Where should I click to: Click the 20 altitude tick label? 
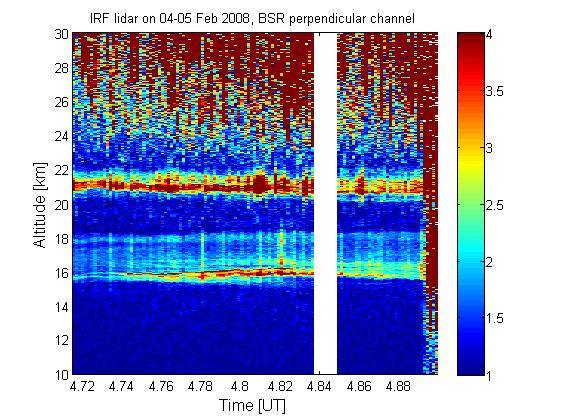point(62,205)
